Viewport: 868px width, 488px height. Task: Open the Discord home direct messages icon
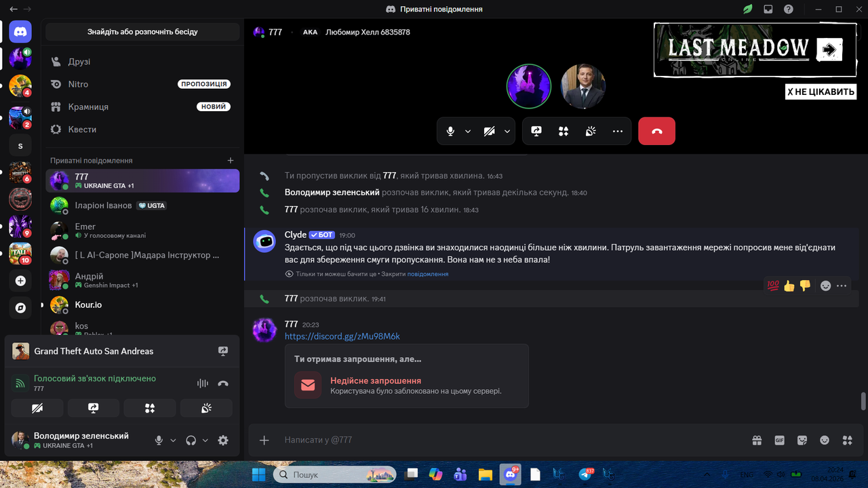pyautogui.click(x=20, y=32)
